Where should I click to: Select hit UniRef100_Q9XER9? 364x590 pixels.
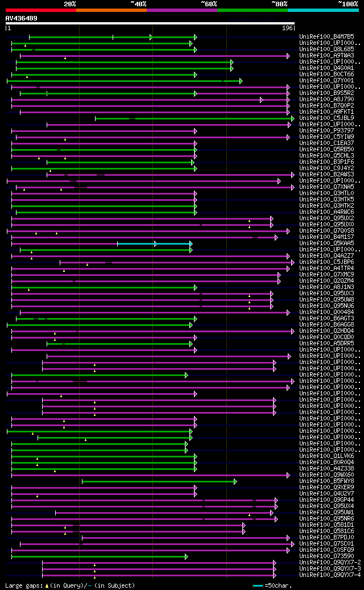(326, 487)
